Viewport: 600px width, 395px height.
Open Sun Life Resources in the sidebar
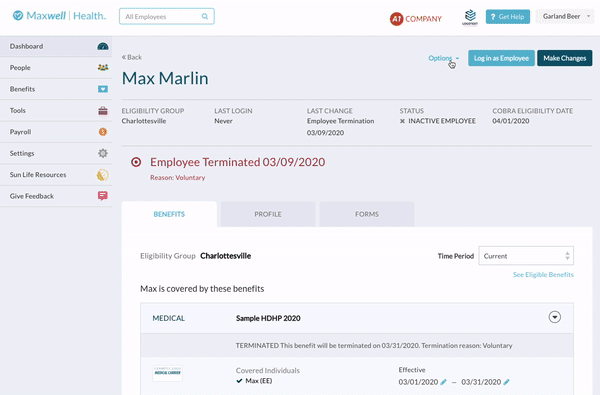point(56,175)
